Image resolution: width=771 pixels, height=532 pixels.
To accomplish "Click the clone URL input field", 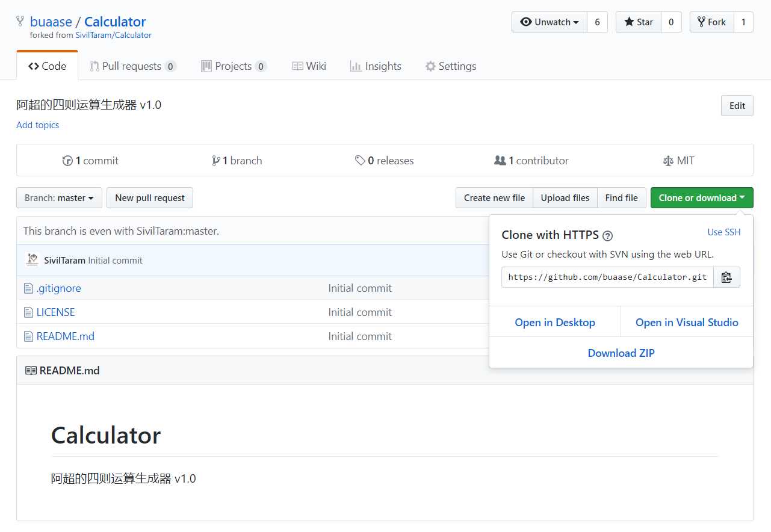I will pos(607,277).
